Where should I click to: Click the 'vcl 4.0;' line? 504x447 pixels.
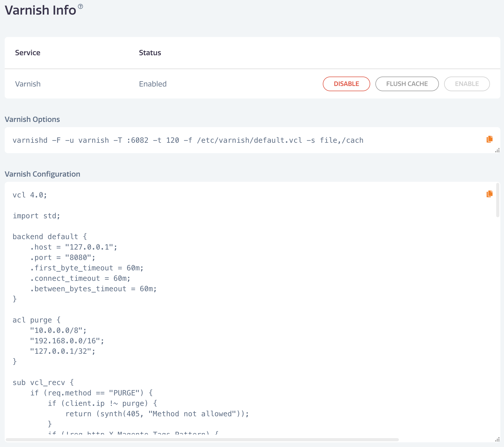30,195
